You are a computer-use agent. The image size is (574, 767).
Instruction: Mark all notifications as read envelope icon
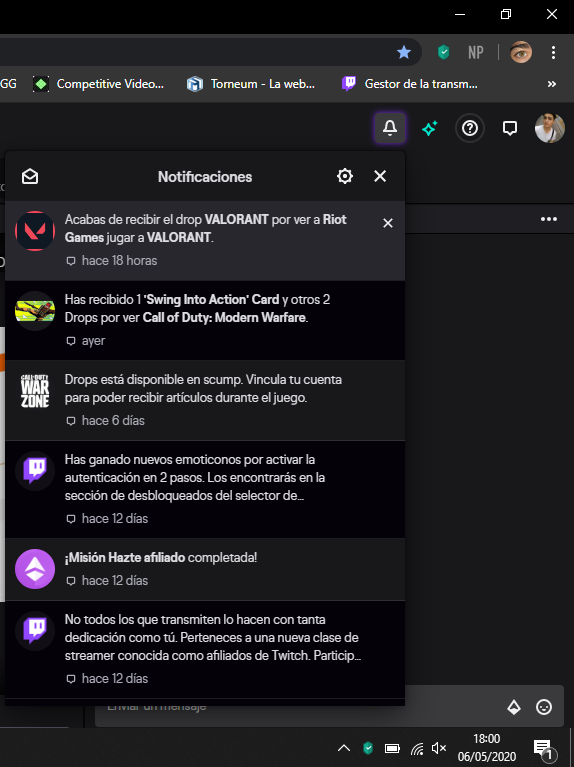30,177
